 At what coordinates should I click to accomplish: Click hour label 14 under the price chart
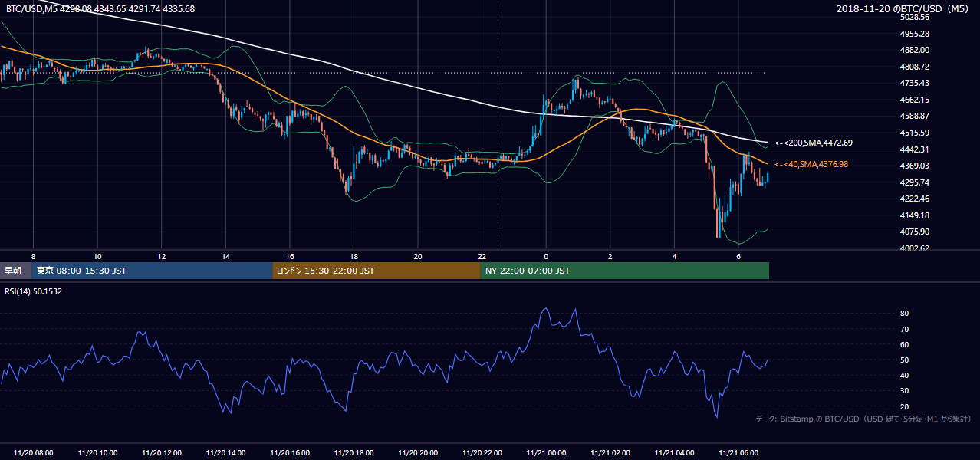point(225,256)
